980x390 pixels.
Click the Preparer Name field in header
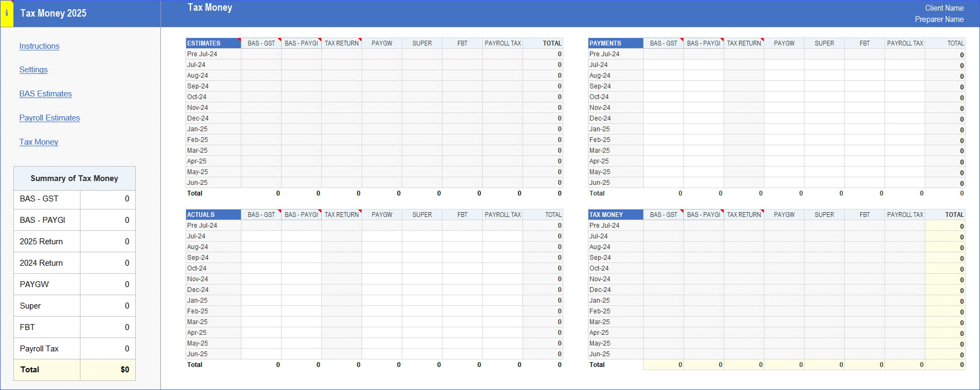click(939, 19)
